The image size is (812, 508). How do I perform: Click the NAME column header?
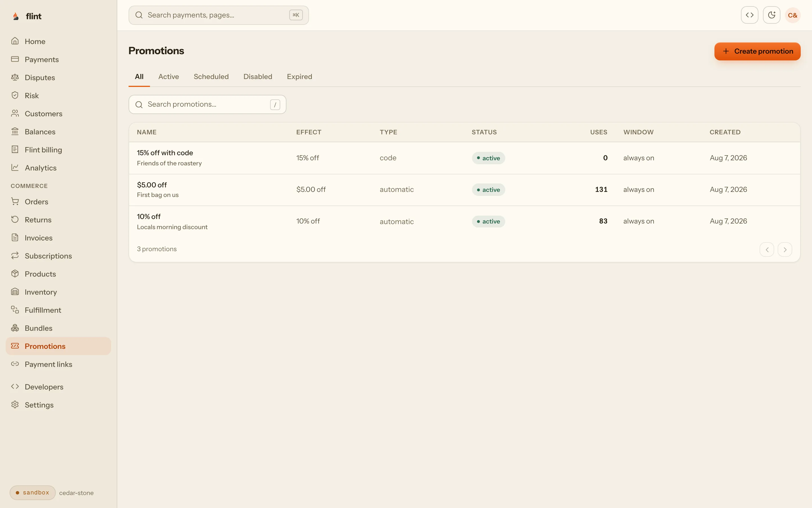(147, 132)
